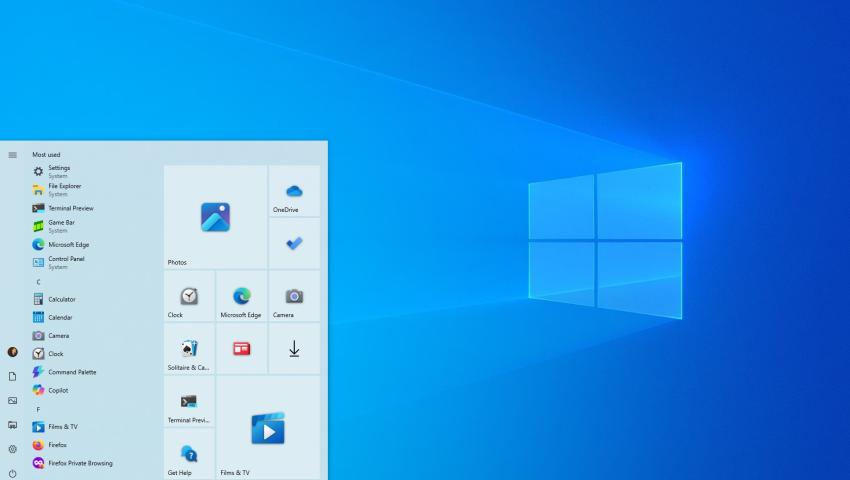
Task: Click the Power button in left rail
Action: (x=12, y=473)
